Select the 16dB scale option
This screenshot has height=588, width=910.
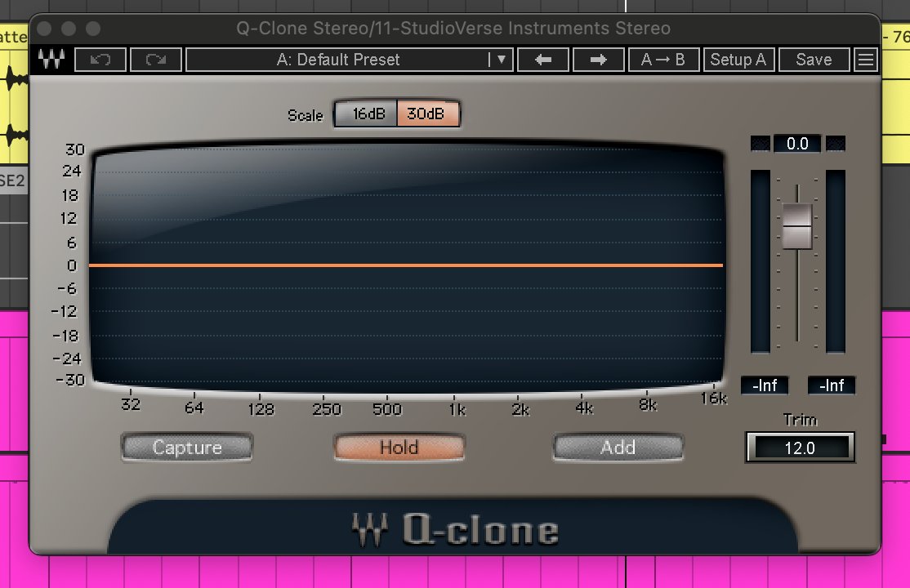[x=367, y=114]
